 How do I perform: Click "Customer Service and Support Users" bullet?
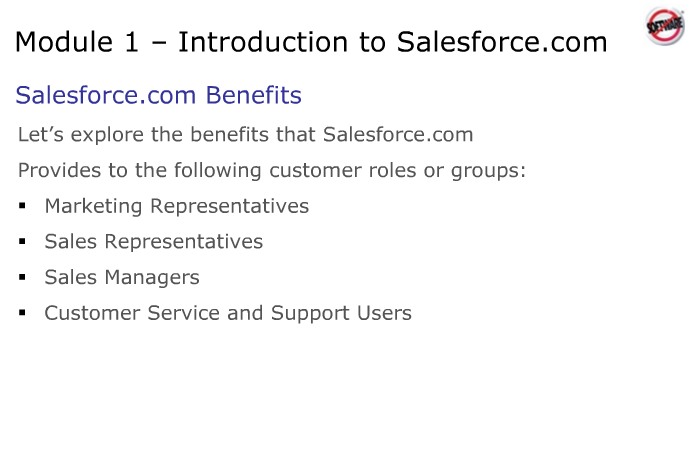pos(228,313)
